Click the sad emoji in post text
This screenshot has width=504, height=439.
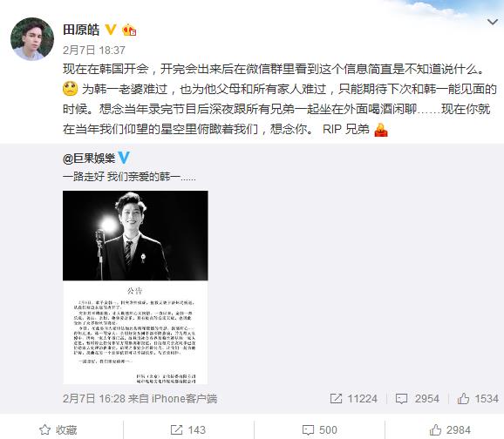pyautogui.click(x=70, y=89)
